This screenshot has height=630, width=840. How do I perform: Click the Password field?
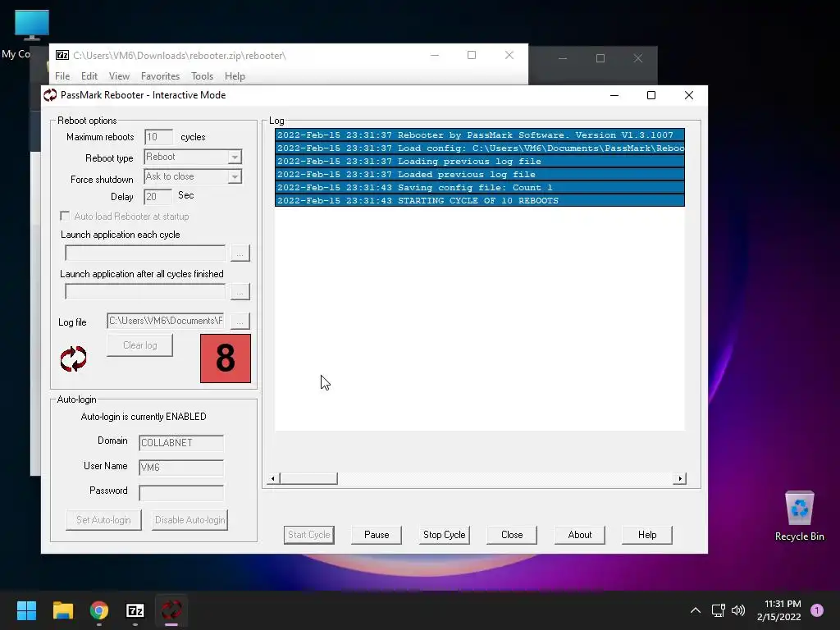(x=181, y=492)
